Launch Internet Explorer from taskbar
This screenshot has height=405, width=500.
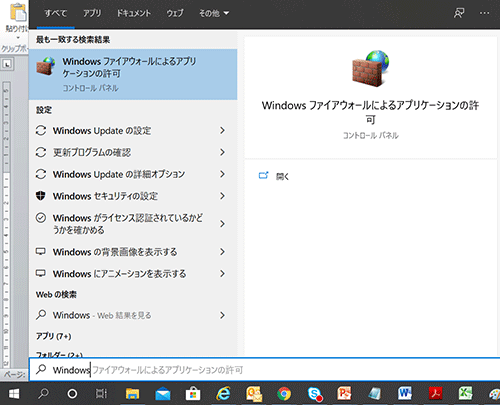223,394
